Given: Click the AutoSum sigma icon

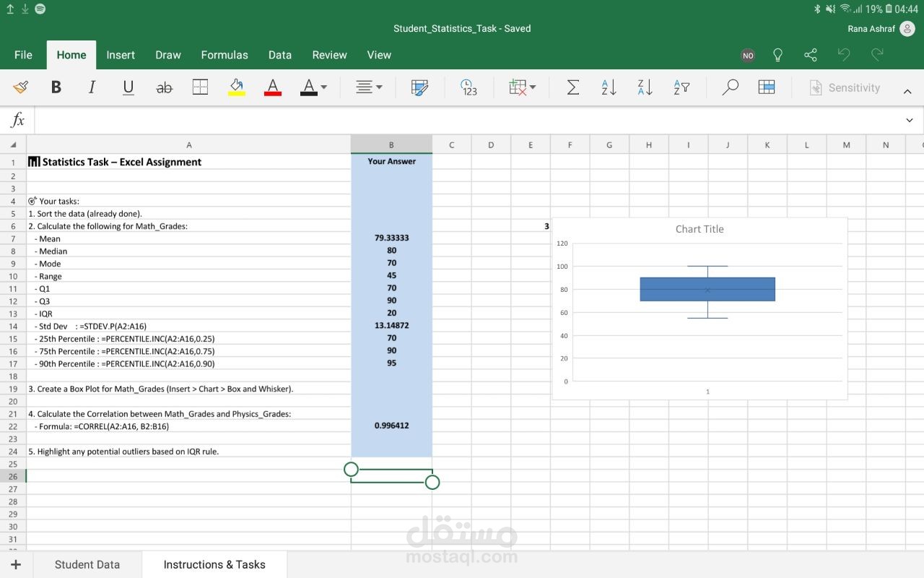Looking at the screenshot, I should 572,87.
